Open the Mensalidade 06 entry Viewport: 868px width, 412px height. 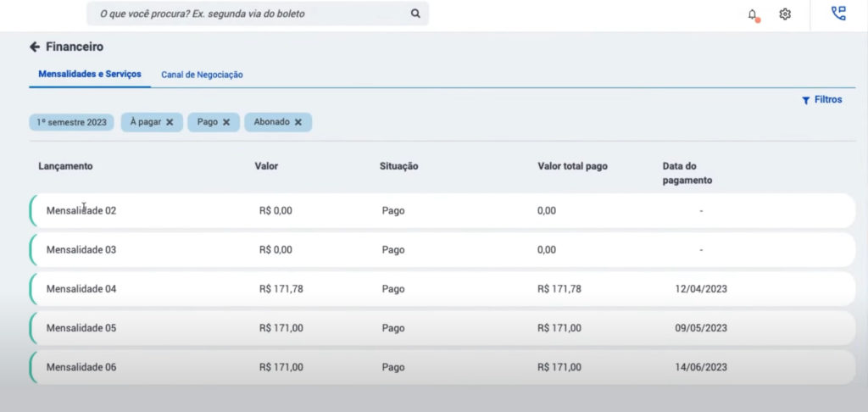(x=81, y=367)
